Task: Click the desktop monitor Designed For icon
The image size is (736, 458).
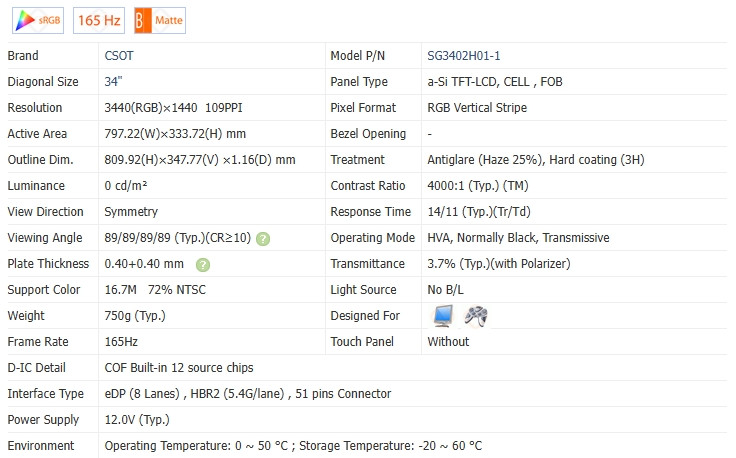Action: click(443, 315)
